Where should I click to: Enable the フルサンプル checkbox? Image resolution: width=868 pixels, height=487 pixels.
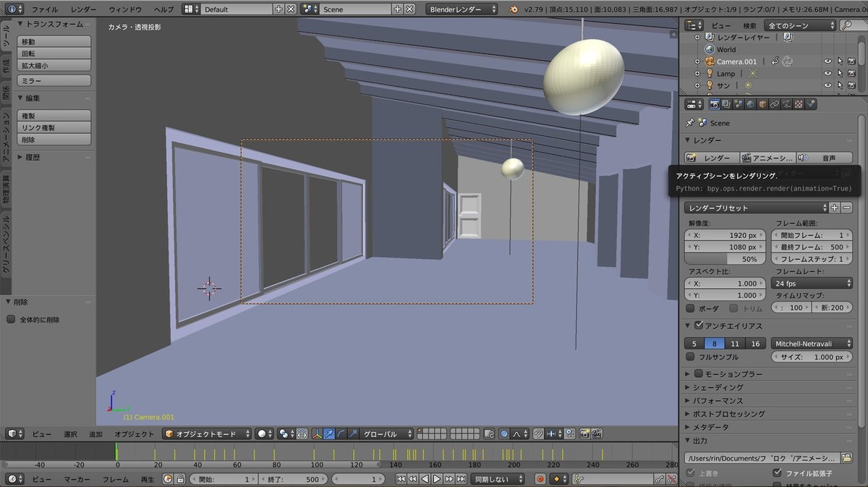click(690, 357)
